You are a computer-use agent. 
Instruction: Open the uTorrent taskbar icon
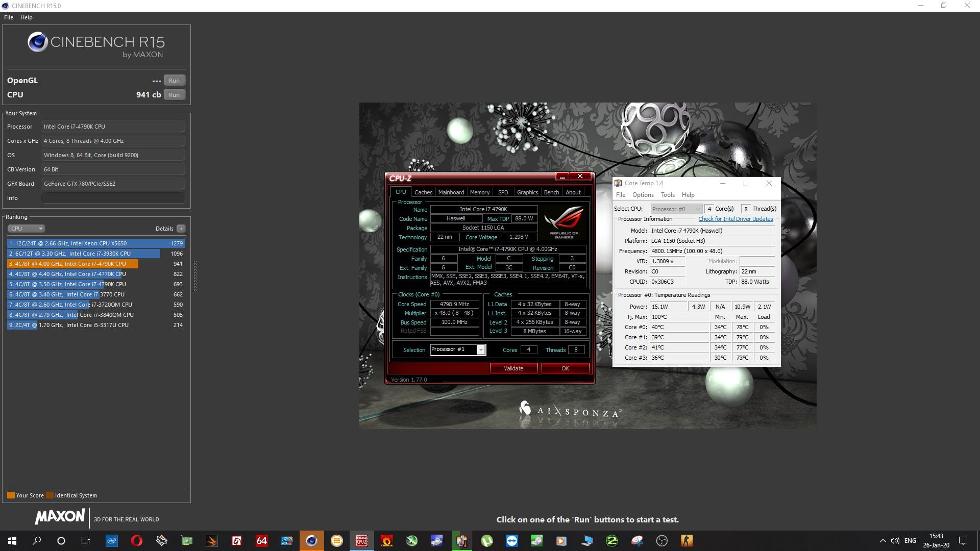tap(486, 541)
